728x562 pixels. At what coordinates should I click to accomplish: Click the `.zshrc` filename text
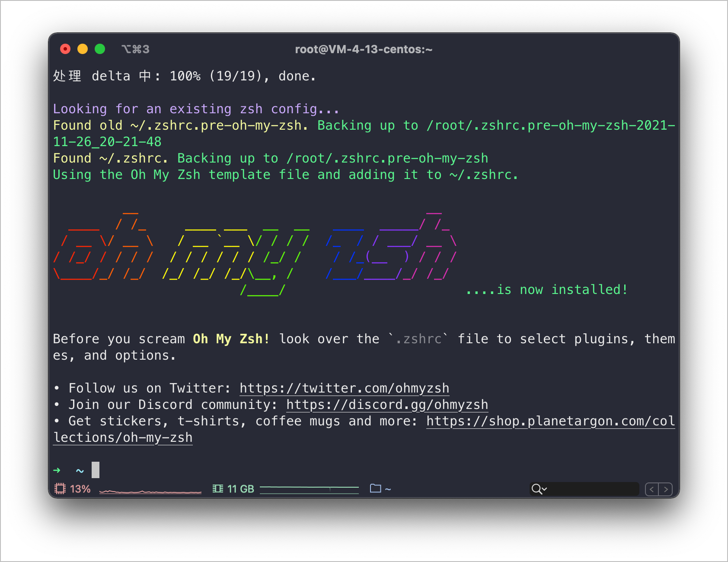(418, 339)
